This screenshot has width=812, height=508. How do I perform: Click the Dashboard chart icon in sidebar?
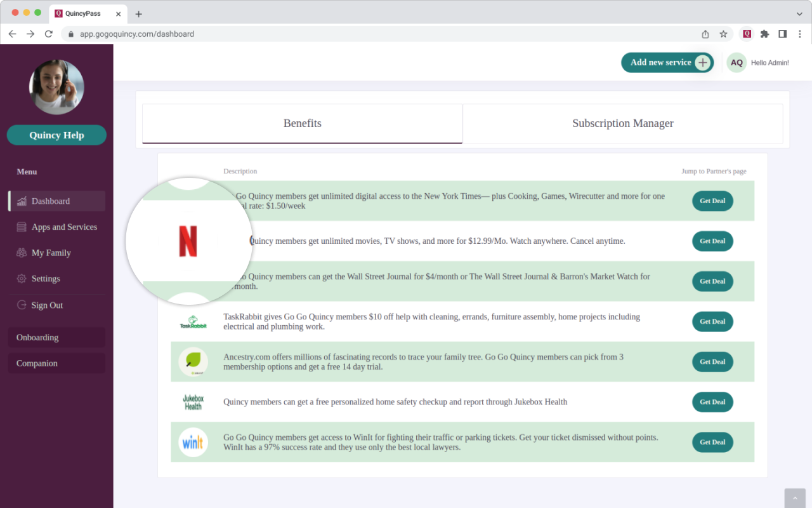click(x=22, y=201)
